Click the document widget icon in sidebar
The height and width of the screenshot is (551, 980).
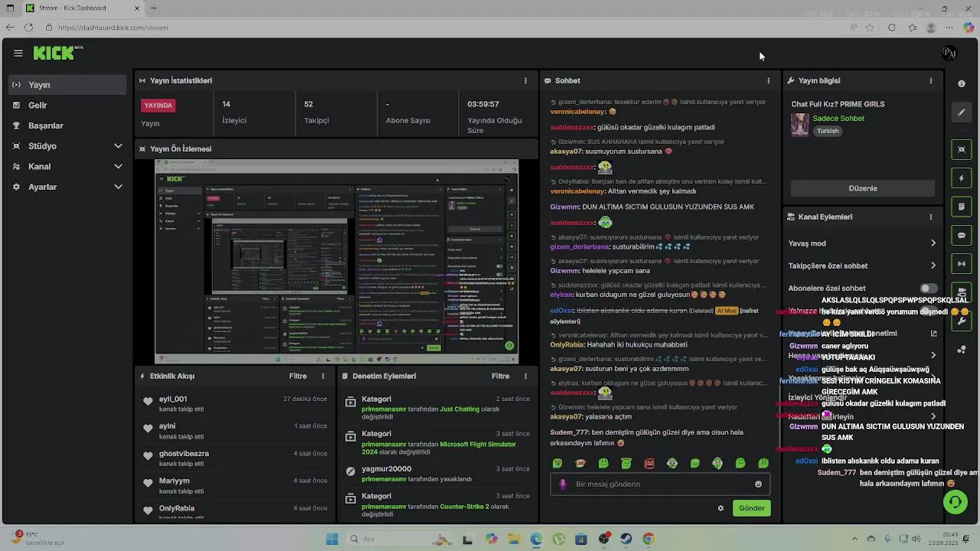tap(962, 207)
